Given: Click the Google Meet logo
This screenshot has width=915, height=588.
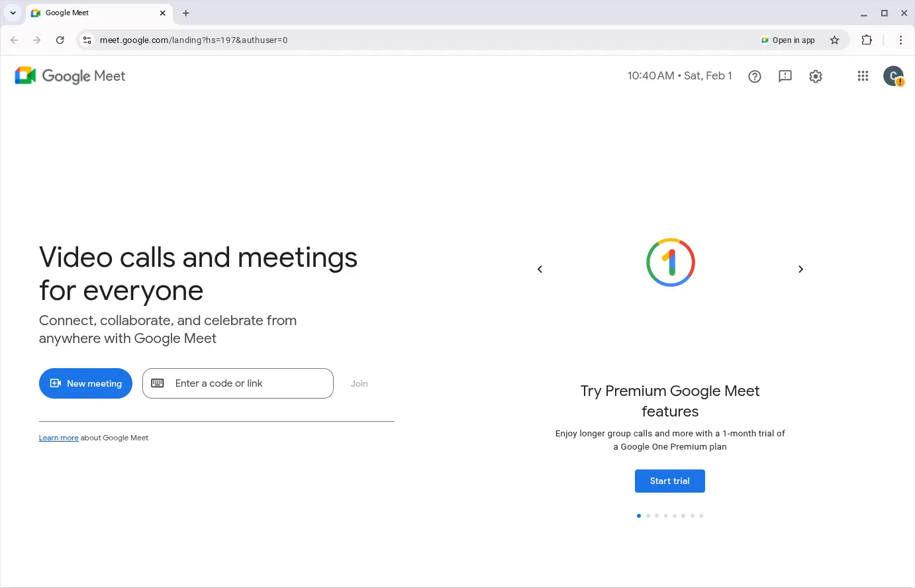Looking at the screenshot, I should 70,76.
